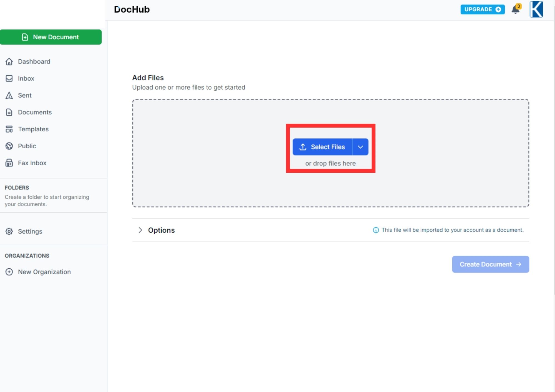Click the notification count badge
Viewport: 555px width, 392px height.
click(519, 6)
